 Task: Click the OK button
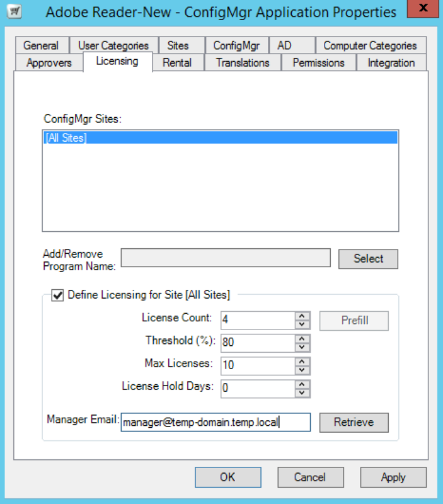point(227,477)
